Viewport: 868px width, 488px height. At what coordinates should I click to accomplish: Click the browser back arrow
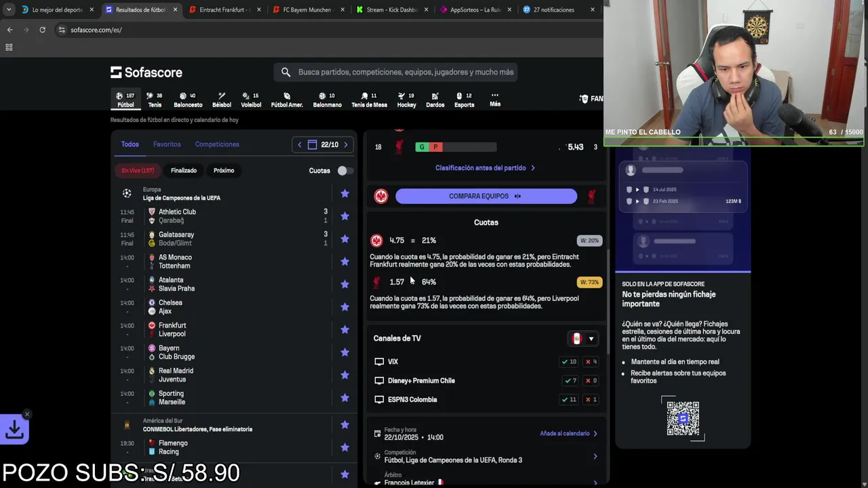9,30
